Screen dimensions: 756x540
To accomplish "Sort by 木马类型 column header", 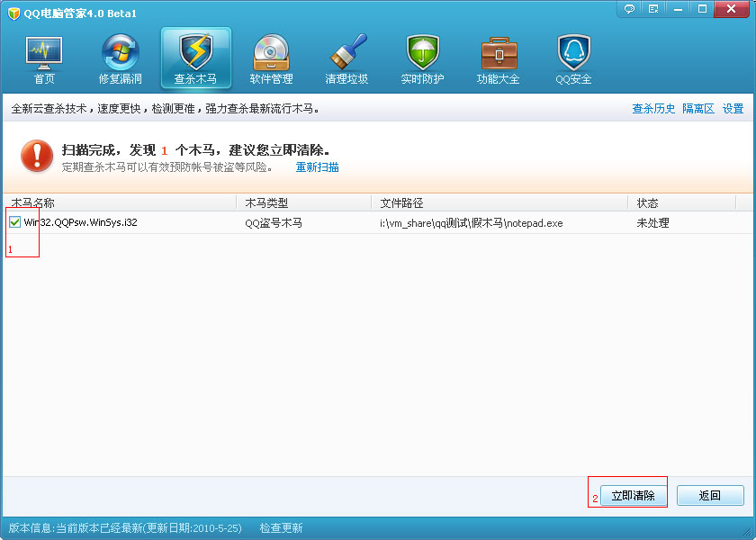I will coord(266,203).
